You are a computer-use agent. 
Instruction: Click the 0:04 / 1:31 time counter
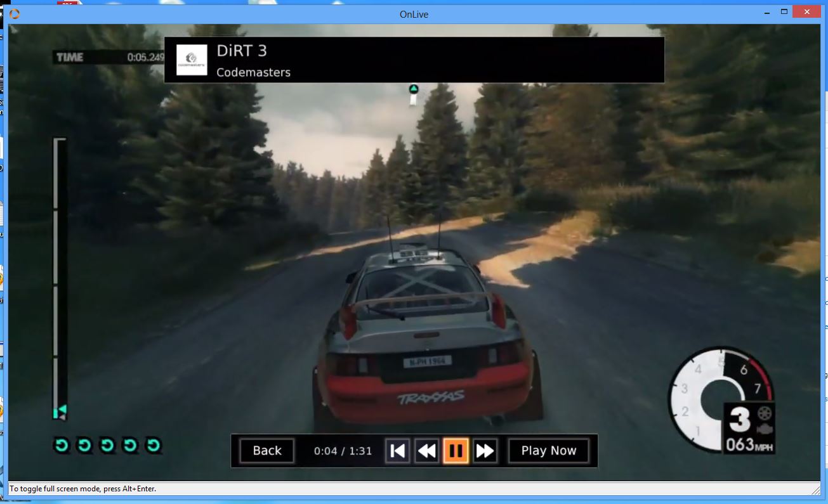343,451
